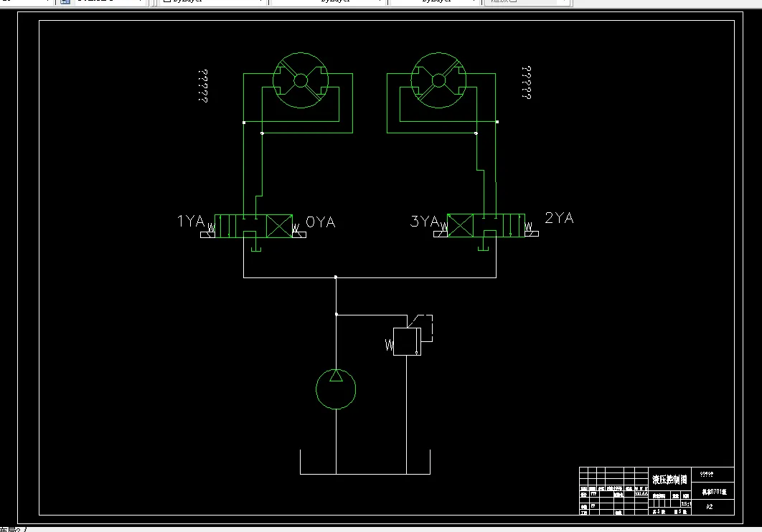Viewport: 762px width, 532px height.
Task: Select the 0YA solenoid label
Action: pos(321,222)
